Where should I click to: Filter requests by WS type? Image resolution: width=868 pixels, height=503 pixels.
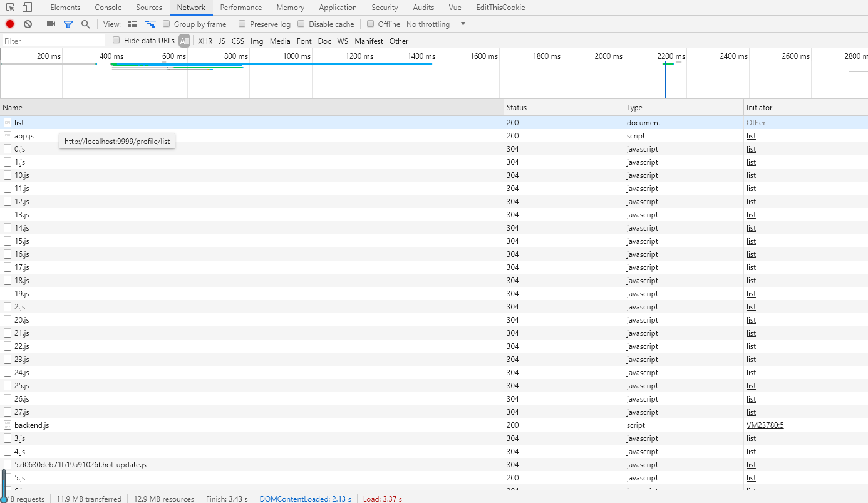(343, 41)
